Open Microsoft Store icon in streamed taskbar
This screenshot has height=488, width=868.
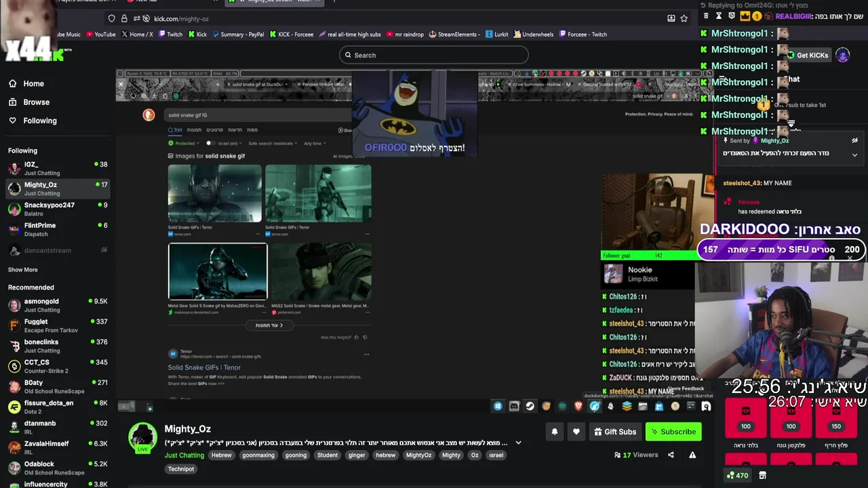[x=658, y=406]
